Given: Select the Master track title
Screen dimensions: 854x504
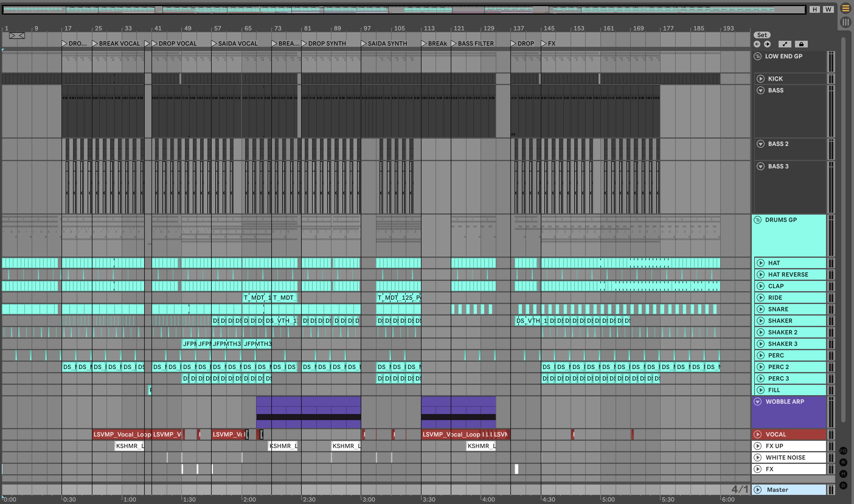Looking at the screenshot, I should [777, 490].
